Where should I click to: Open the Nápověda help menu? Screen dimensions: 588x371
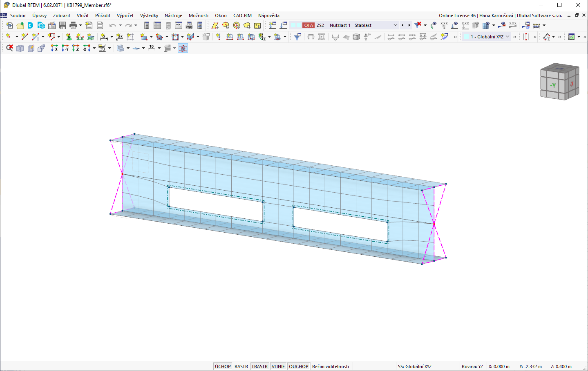[x=269, y=16]
